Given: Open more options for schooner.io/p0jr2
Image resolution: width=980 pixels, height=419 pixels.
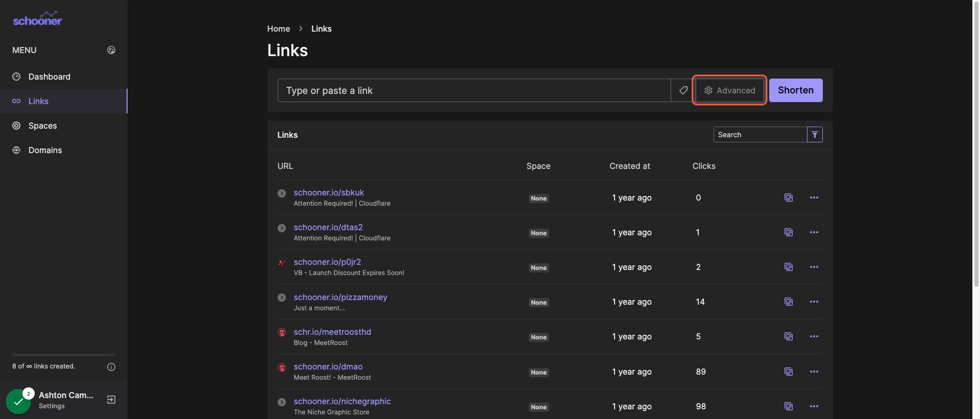Looking at the screenshot, I should point(814,267).
